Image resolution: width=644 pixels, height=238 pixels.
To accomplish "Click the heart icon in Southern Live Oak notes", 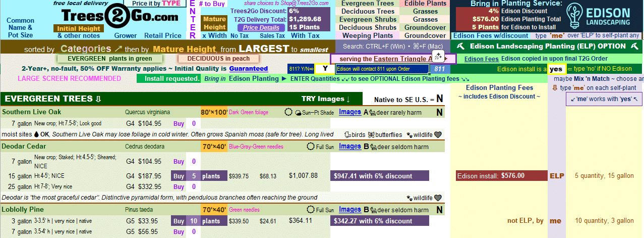I will tap(438, 135).
